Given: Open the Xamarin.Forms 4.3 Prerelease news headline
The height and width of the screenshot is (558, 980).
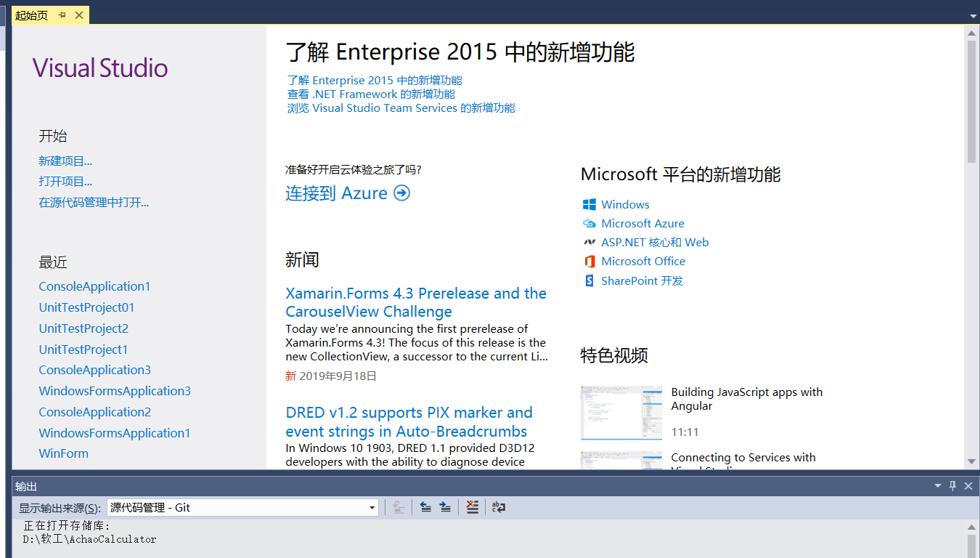Looking at the screenshot, I should tap(416, 302).
